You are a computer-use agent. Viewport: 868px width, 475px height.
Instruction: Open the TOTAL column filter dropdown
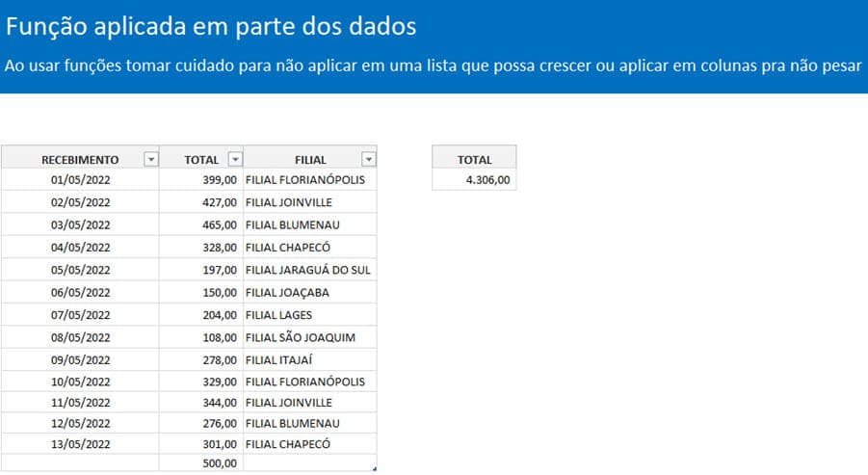234,160
